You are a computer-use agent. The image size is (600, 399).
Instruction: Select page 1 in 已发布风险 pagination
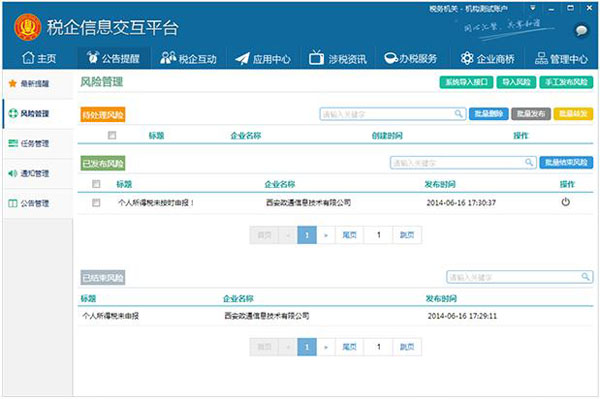coord(307,235)
